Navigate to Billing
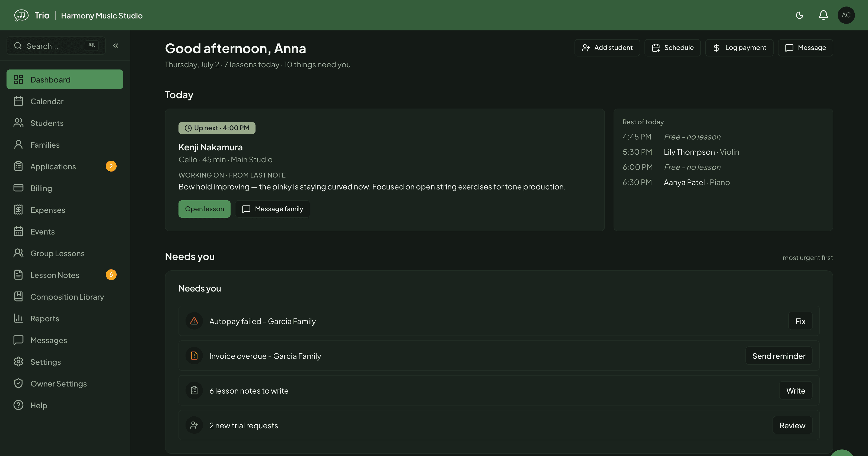This screenshot has height=456, width=868. [65, 188]
